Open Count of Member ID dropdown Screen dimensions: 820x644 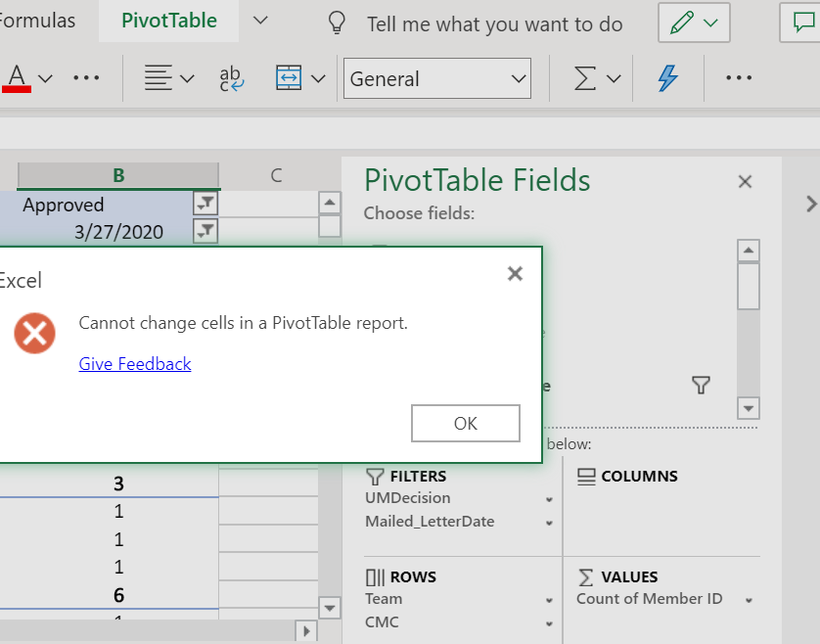749,600
